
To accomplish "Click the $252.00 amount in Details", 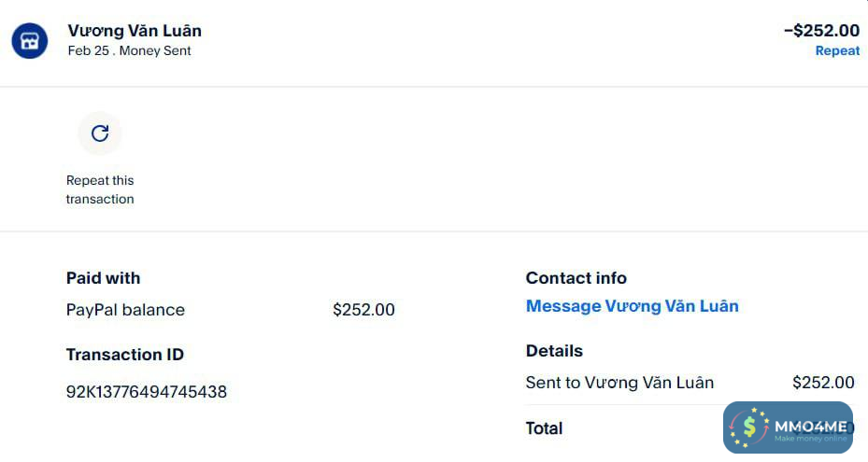I will [822, 383].
